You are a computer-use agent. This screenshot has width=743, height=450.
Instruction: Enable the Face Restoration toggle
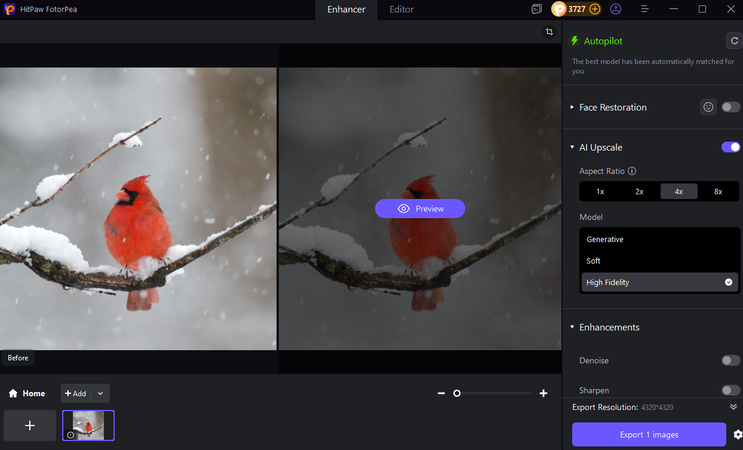[x=730, y=107]
